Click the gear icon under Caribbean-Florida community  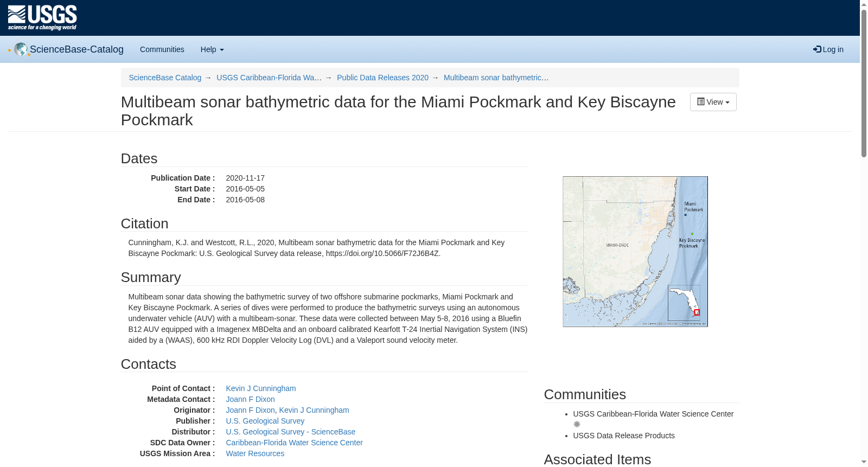tap(577, 425)
